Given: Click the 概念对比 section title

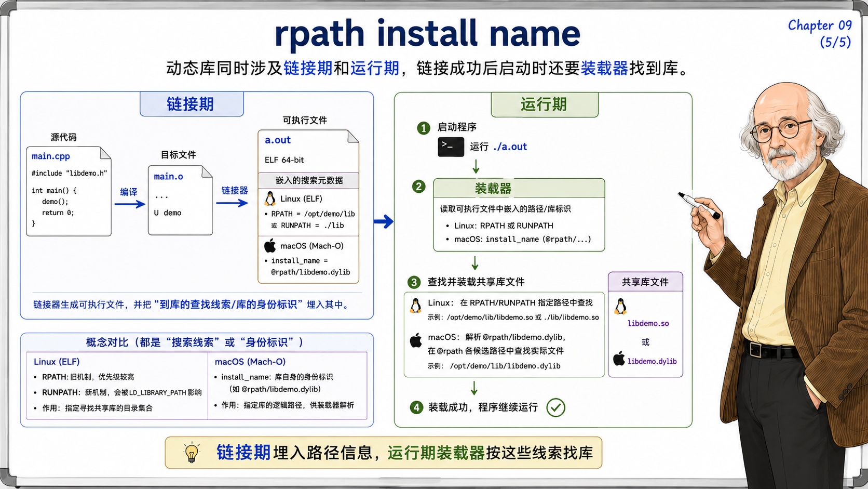Looking at the screenshot, I should [x=195, y=342].
